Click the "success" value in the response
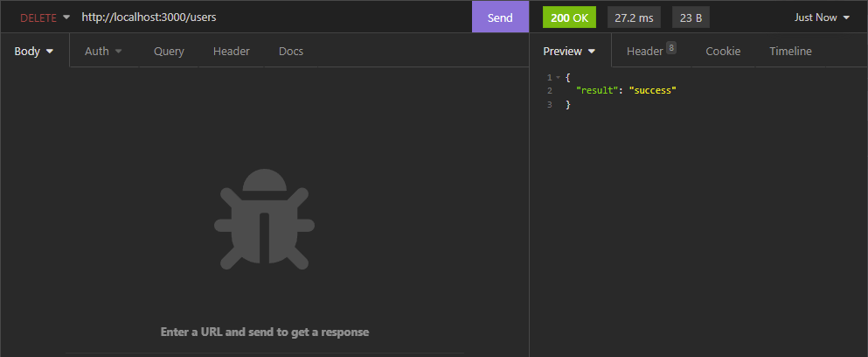Viewport: 868px width, 357px height. pos(653,91)
